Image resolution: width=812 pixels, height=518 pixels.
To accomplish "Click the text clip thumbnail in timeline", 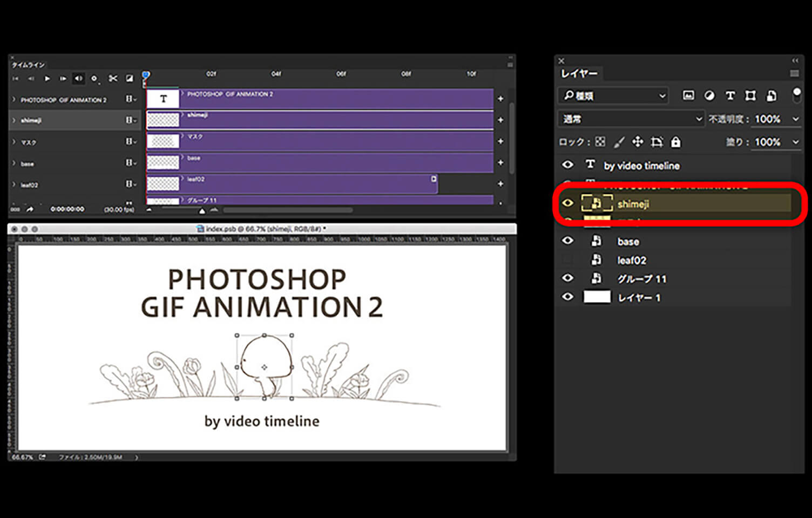I will pos(163,99).
